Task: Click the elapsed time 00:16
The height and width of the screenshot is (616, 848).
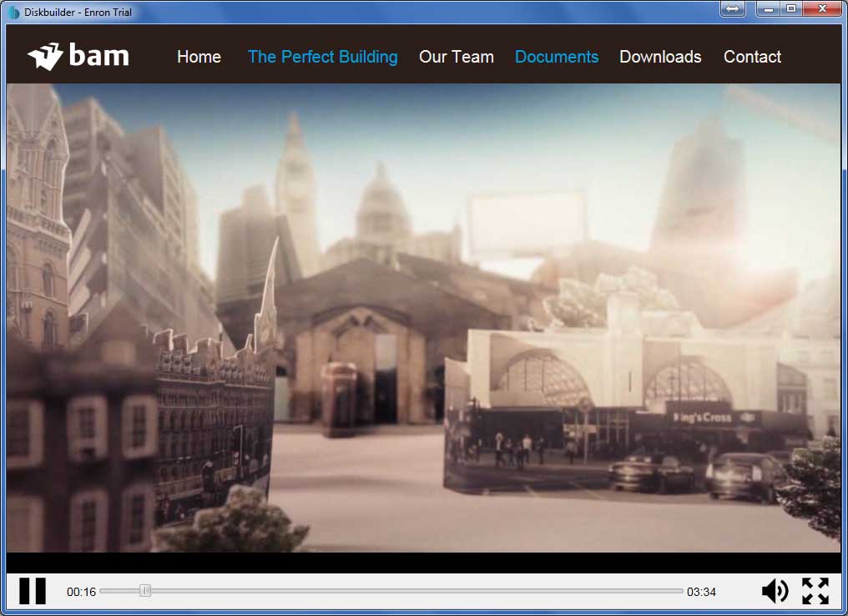Action: coord(81,592)
